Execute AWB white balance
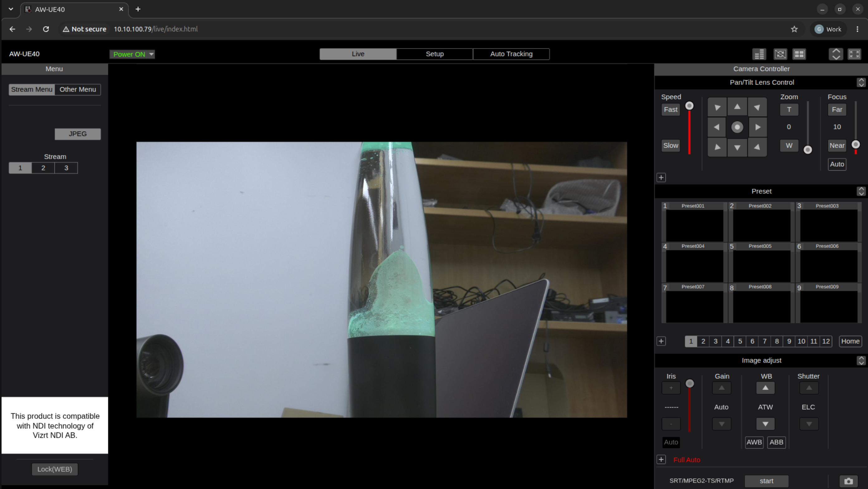Viewport: 868px width, 489px height. (754, 442)
